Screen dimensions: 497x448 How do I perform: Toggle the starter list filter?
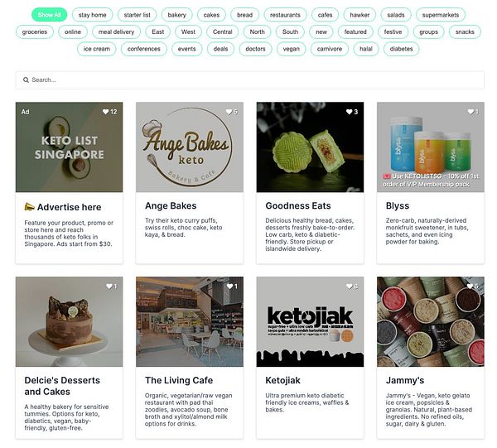[x=137, y=15]
